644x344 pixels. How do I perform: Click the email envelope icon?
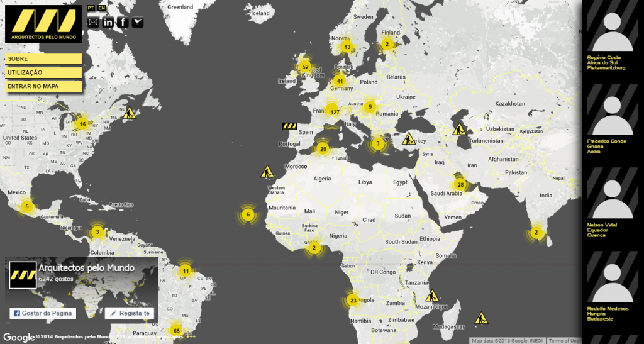click(x=93, y=23)
